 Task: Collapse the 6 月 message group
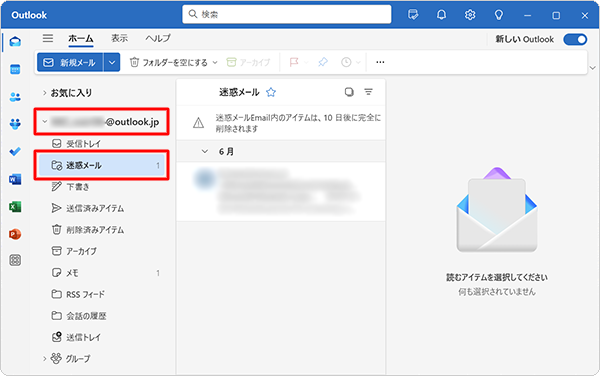pyautogui.click(x=205, y=151)
